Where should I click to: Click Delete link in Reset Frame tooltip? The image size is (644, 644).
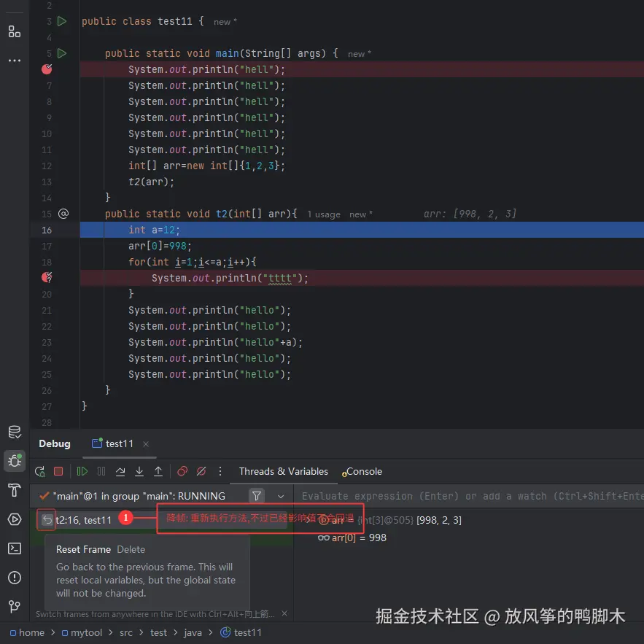pyautogui.click(x=131, y=549)
